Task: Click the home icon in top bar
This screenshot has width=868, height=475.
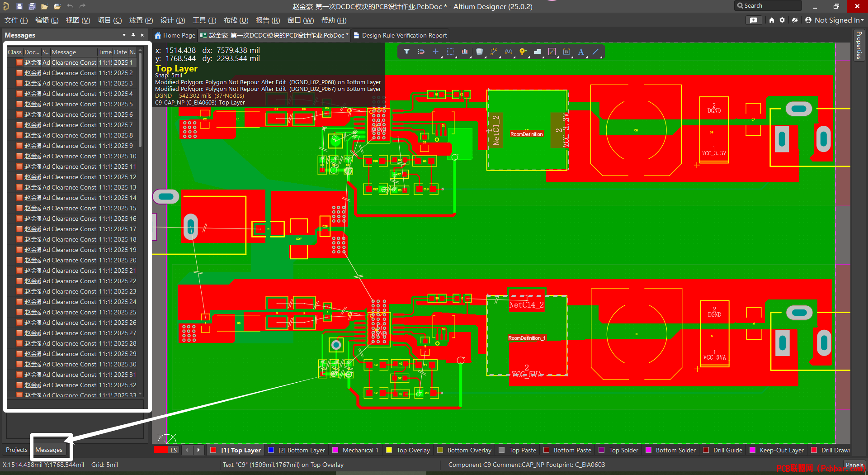Action: [x=772, y=20]
